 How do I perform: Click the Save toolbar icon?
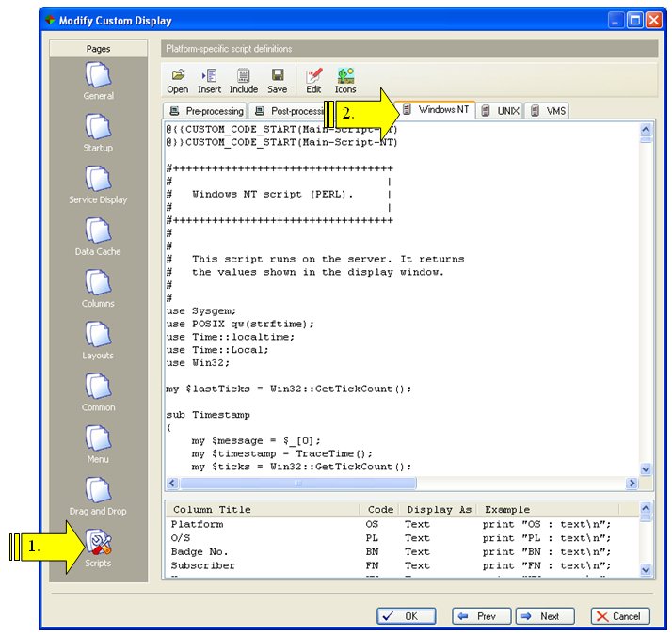tap(278, 81)
